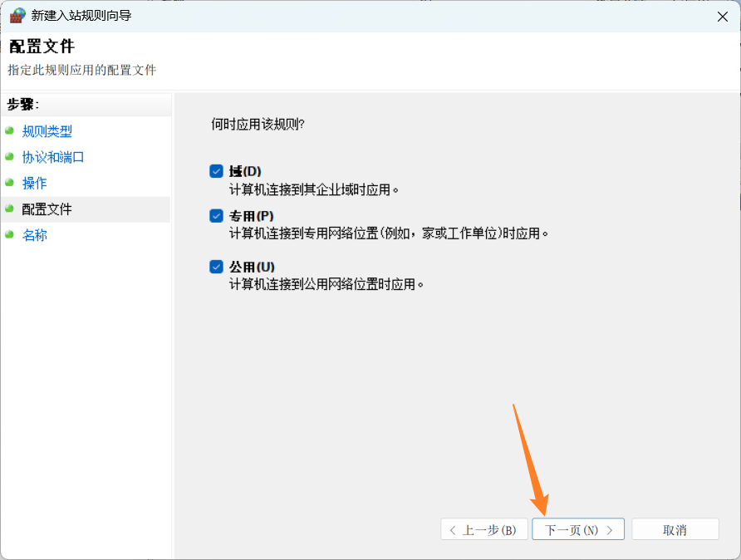
Task: Close the 新建入站规则向导 window
Action: coord(721,16)
